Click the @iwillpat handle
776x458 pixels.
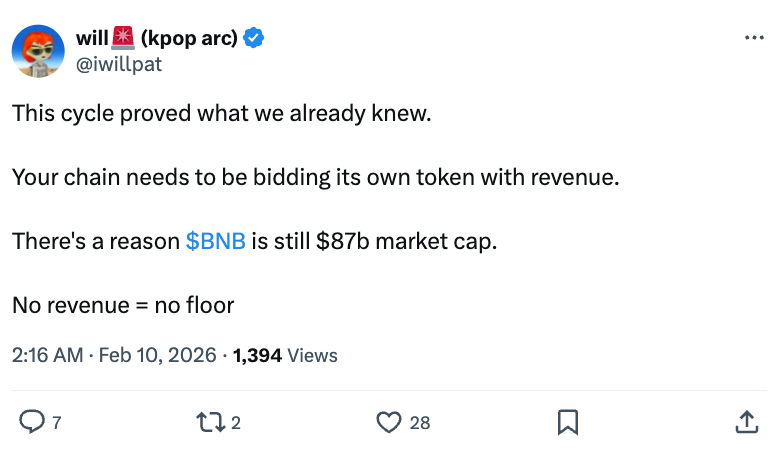coord(119,64)
